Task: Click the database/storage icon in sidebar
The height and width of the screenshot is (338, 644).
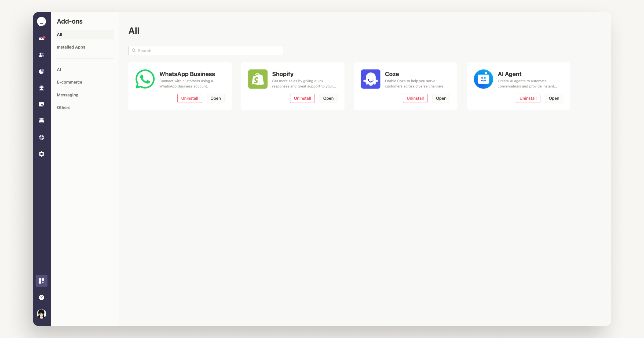Action: coord(41,120)
